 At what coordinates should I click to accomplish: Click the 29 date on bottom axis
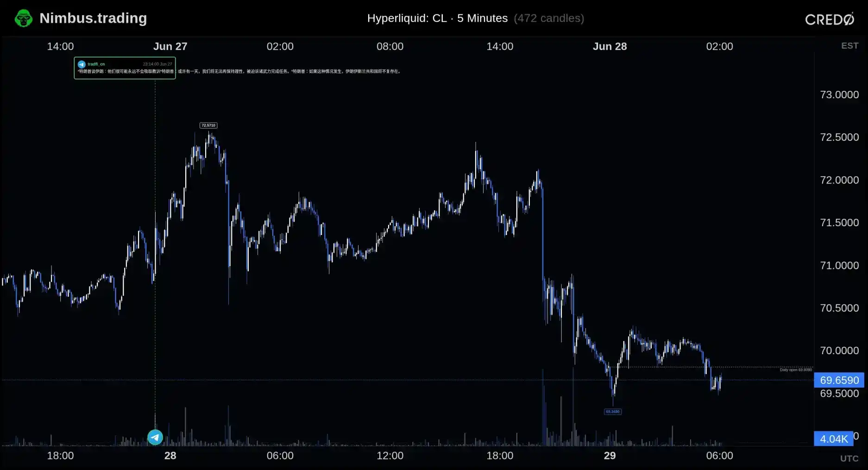coord(610,456)
